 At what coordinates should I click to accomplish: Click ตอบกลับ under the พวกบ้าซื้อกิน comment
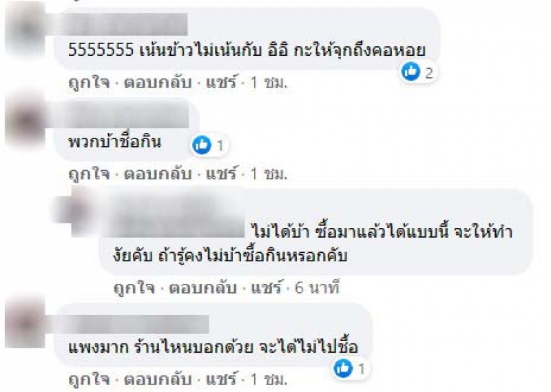(158, 174)
